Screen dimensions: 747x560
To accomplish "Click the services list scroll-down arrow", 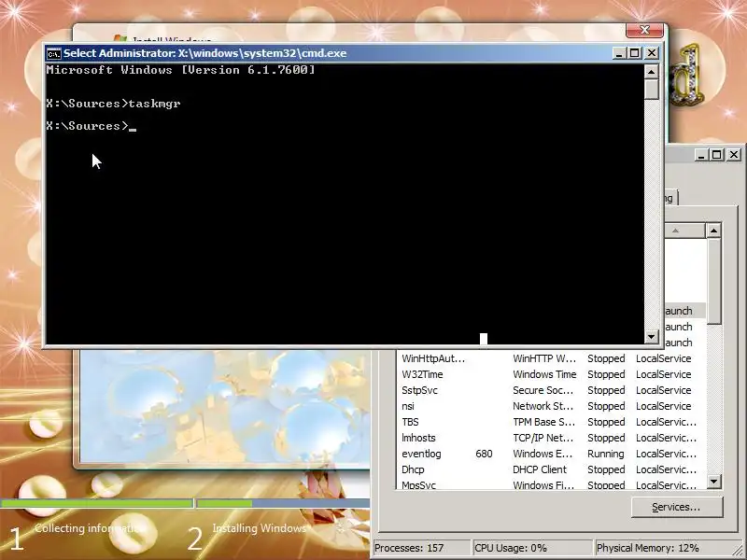I will (x=713, y=481).
